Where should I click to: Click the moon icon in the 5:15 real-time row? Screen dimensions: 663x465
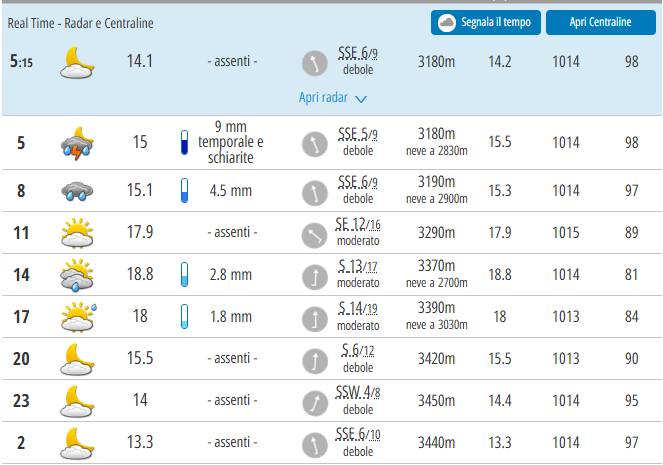tap(77, 62)
